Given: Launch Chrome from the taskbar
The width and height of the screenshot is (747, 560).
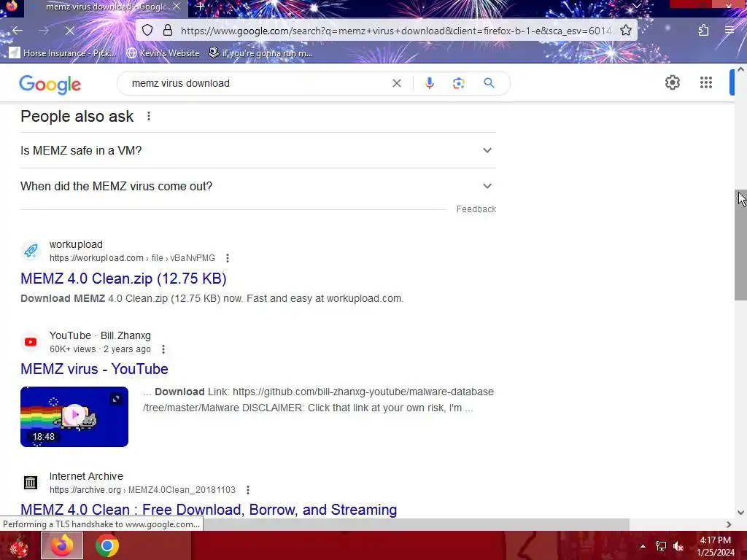Looking at the screenshot, I should tap(107, 545).
